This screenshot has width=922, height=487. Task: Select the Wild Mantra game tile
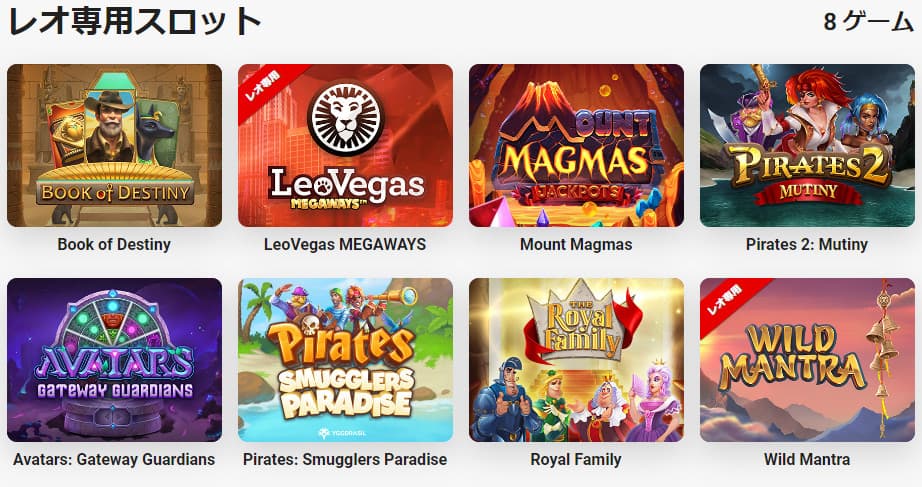(x=807, y=360)
